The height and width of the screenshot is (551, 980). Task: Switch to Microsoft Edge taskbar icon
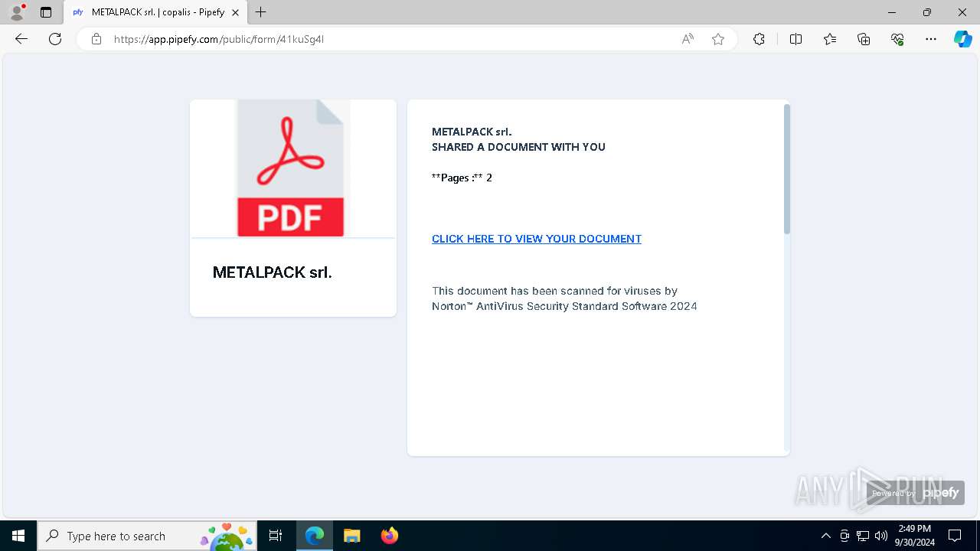point(315,536)
